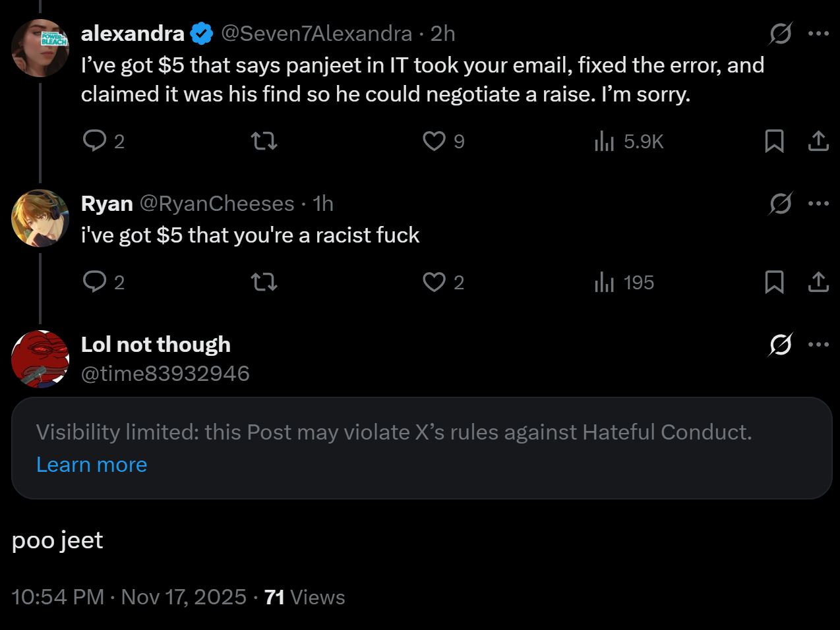Like alexandra's post

coord(434,140)
